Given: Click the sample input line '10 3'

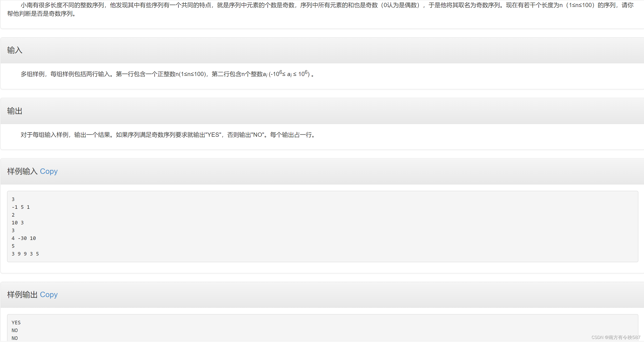Looking at the screenshot, I should click(17, 223).
